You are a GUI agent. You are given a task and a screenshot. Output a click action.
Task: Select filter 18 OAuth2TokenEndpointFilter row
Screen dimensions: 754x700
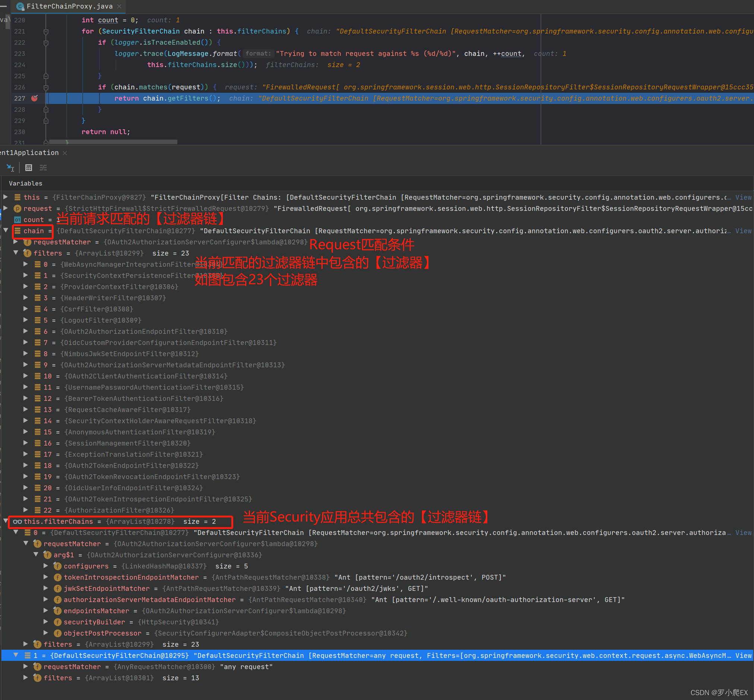tap(377, 466)
